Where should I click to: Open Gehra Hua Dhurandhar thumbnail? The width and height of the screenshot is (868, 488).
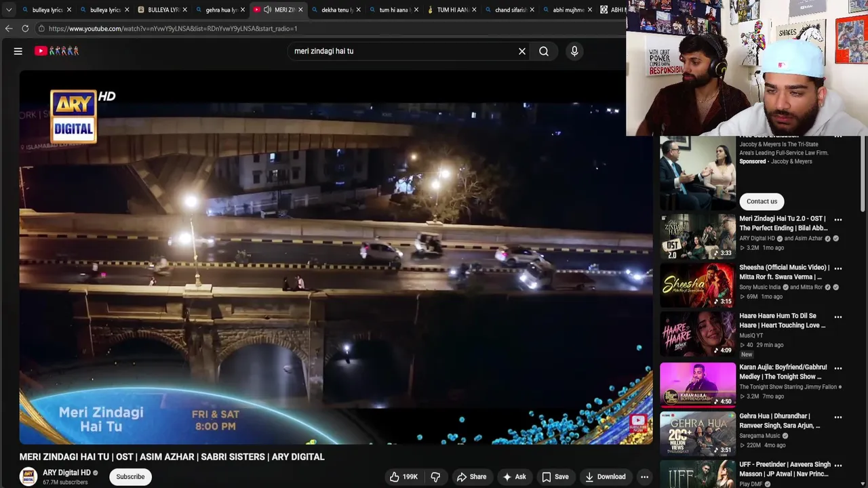698,434
